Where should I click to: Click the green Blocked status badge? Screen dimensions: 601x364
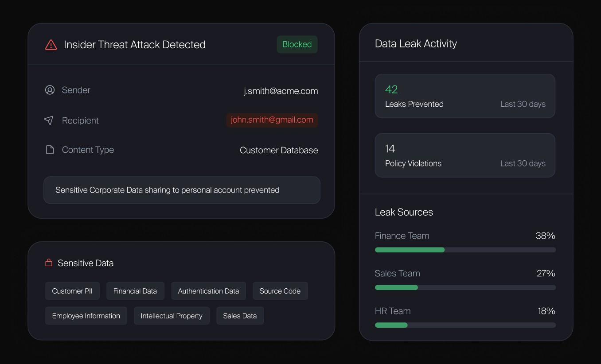pos(297,44)
